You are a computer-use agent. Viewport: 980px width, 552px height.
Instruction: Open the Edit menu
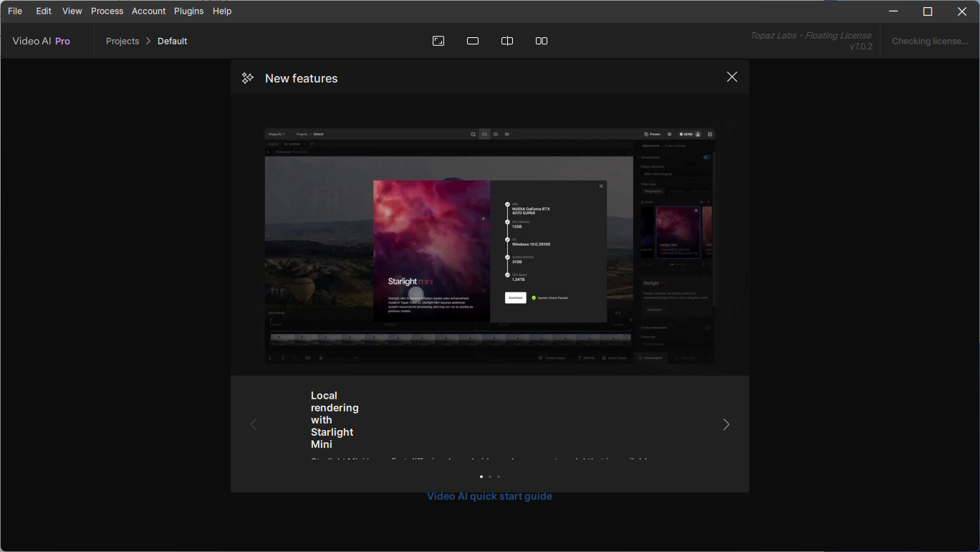44,11
